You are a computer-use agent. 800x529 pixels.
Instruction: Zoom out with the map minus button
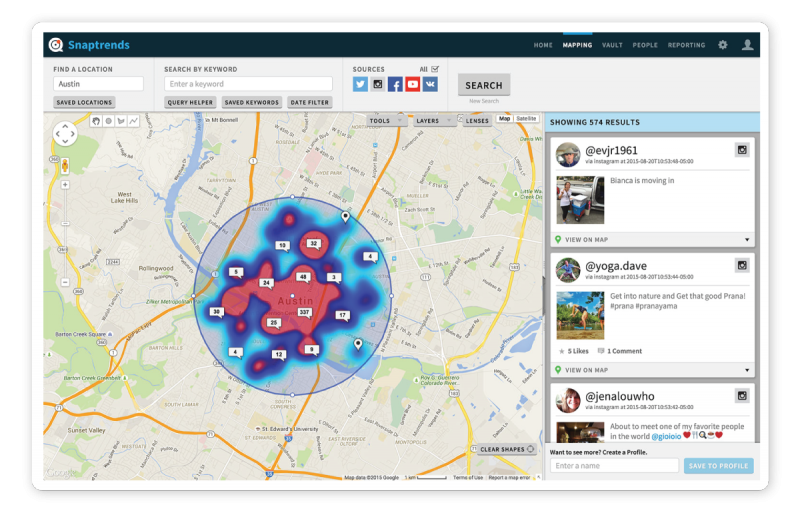(65, 282)
